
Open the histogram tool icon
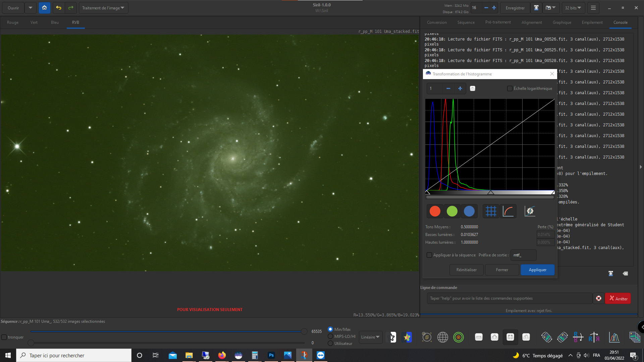(614, 337)
